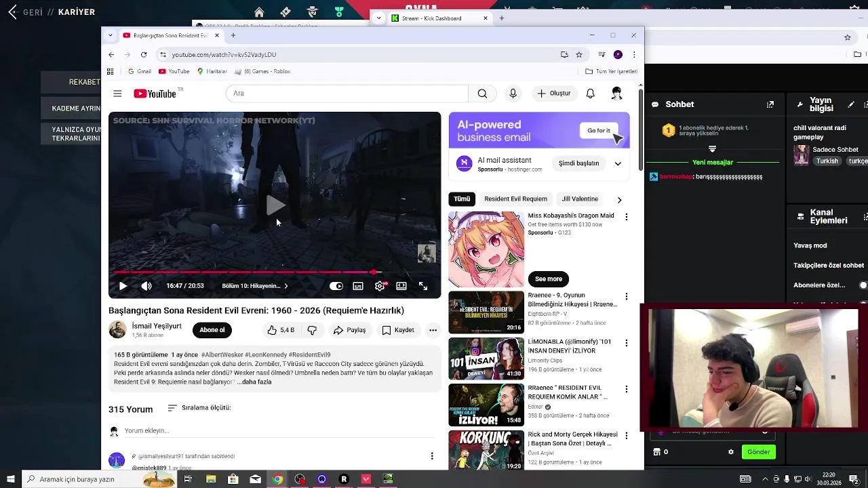Seek using the red video progress bar
The width and height of the screenshot is (868, 488).
pyautogui.click(x=275, y=272)
